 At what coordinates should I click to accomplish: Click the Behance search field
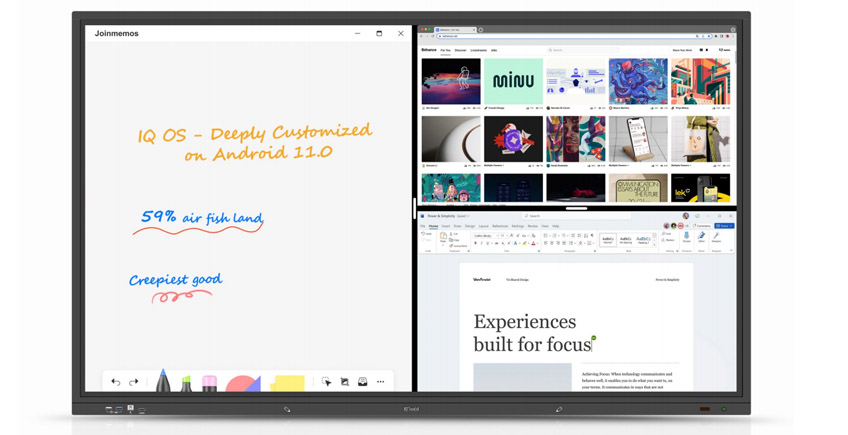tap(580, 50)
